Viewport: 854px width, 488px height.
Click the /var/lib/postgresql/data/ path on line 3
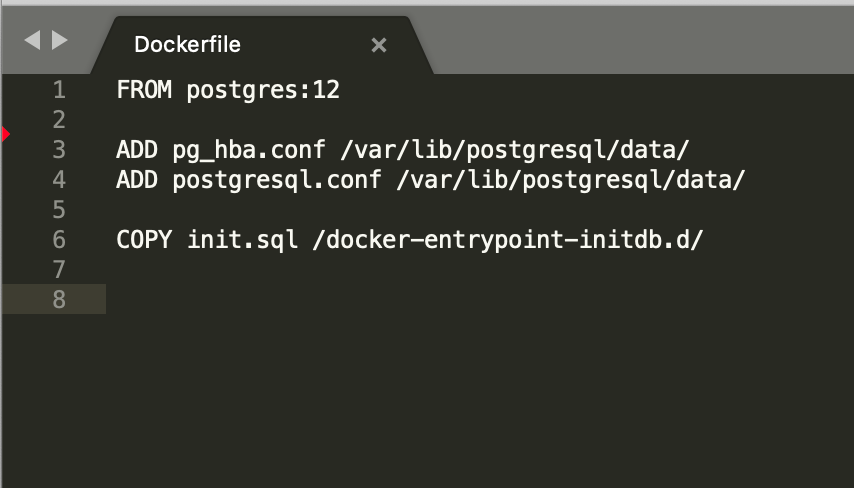(515, 151)
